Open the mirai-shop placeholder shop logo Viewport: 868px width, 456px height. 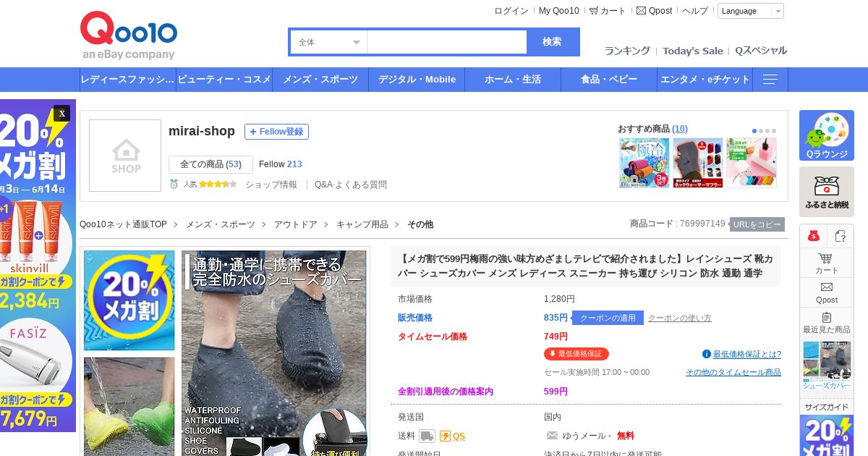point(125,156)
